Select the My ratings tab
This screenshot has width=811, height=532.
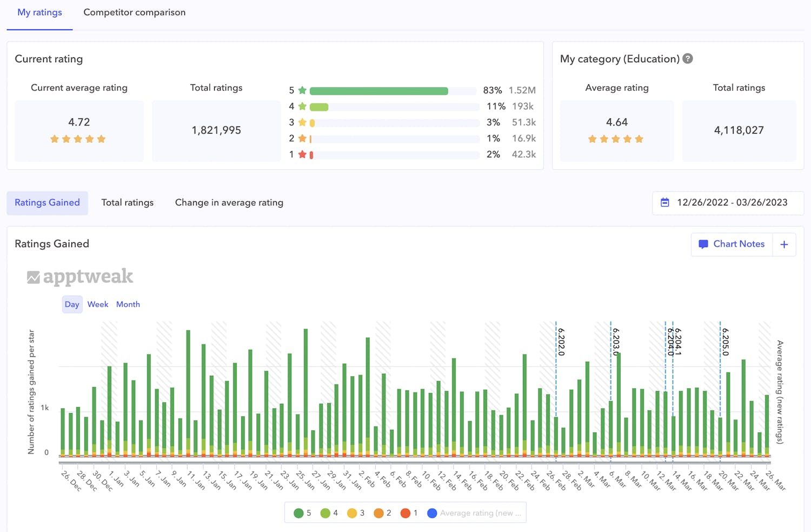(x=39, y=12)
